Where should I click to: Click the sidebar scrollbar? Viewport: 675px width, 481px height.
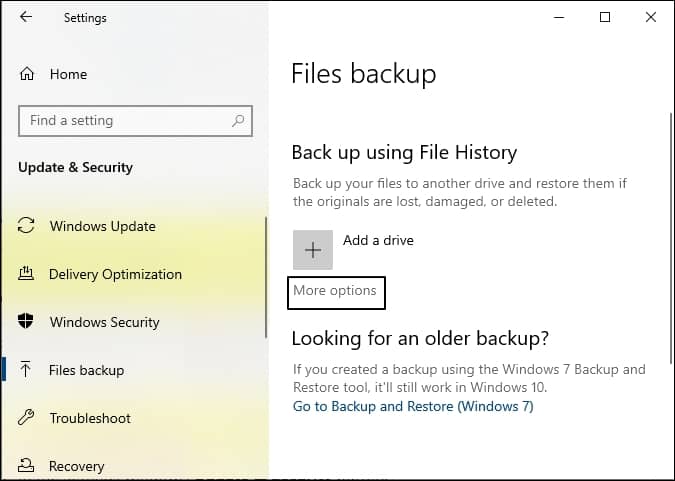pos(266,278)
